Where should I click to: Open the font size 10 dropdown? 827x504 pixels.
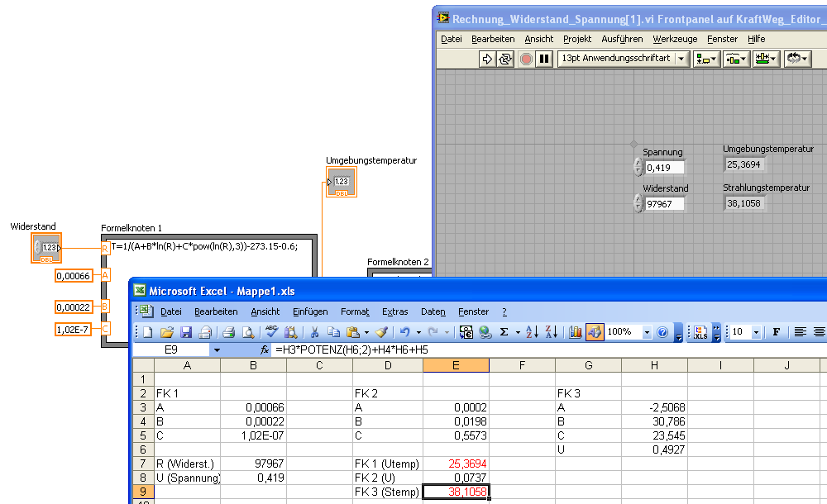click(x=756, y=332)
